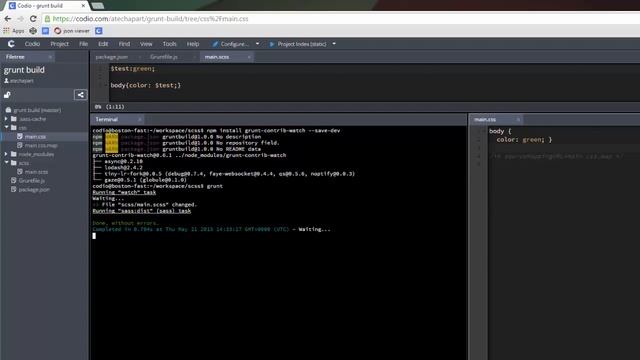Click the Codio logo icon in the menu bar
This screenshot has width=640, height=360.
pos(11,44)
